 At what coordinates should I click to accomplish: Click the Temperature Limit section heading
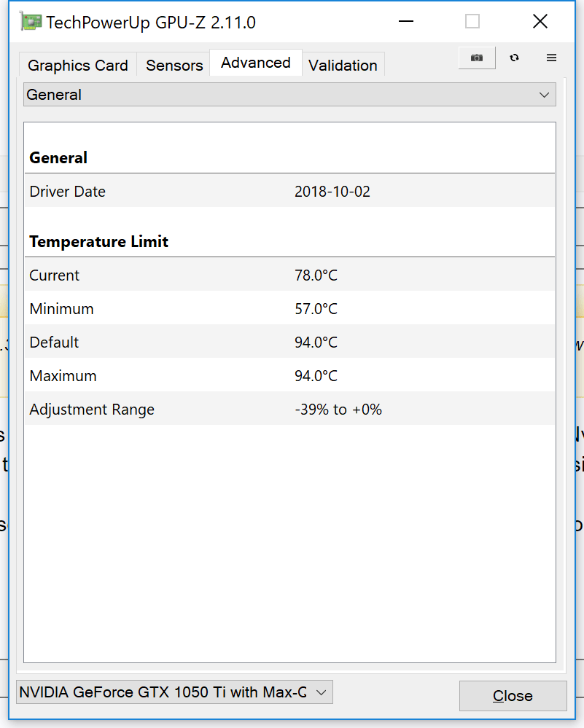98,241
